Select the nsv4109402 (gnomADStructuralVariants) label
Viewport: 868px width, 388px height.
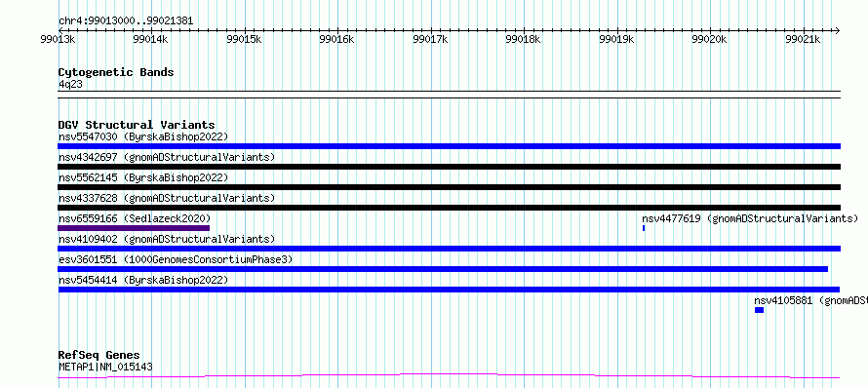click(x=167, y=239)
